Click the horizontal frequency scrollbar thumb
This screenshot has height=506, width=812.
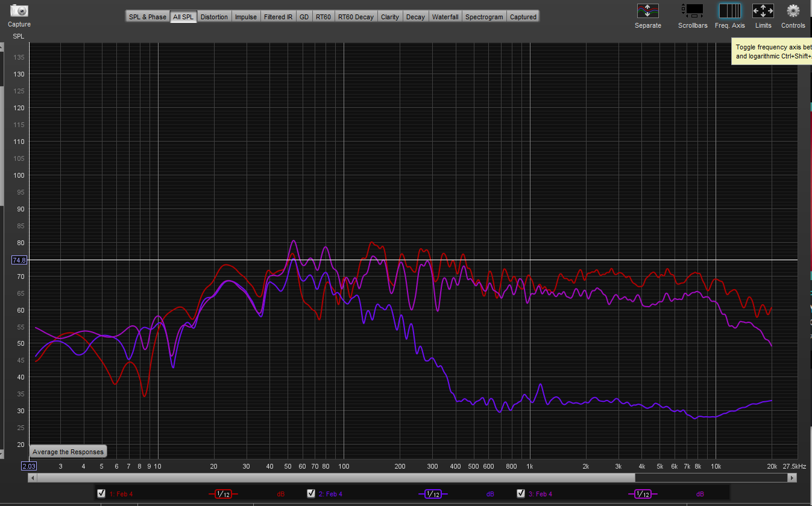336,478
